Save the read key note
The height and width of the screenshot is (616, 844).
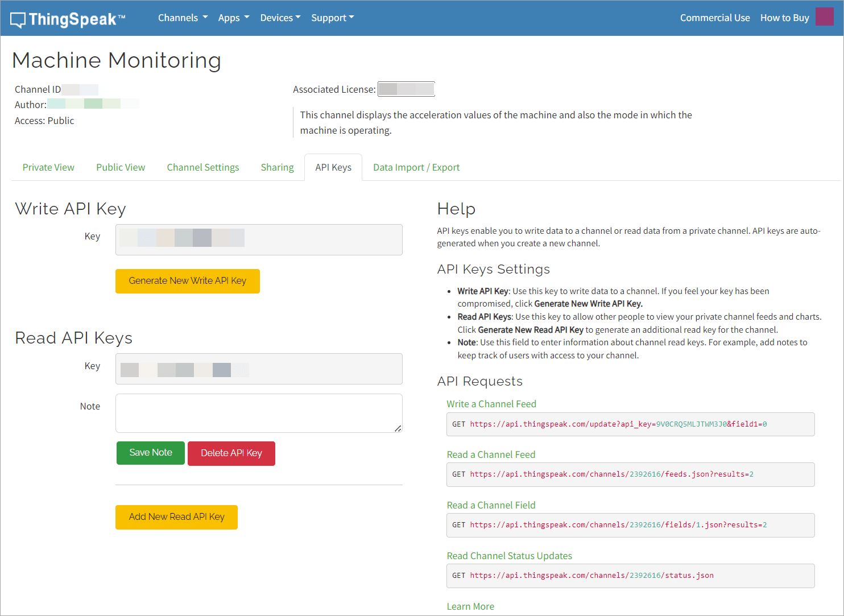coord(150,453)
